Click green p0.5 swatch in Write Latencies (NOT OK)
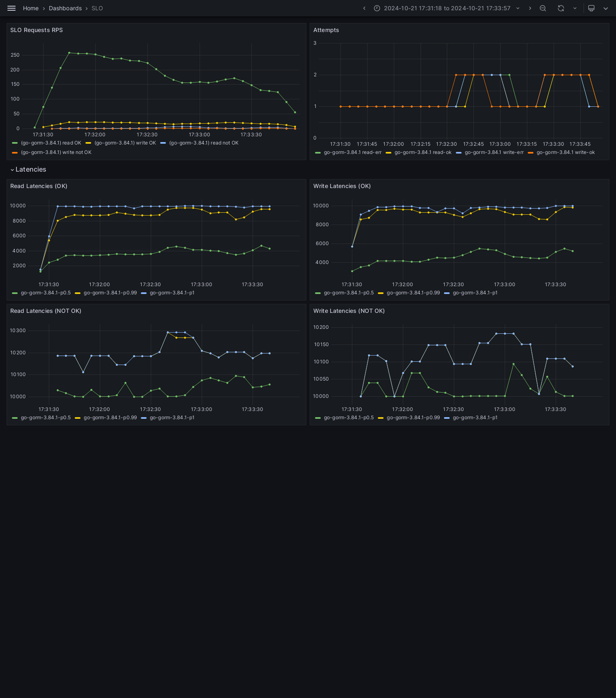The image size is (616, 698). pos(318,418)
